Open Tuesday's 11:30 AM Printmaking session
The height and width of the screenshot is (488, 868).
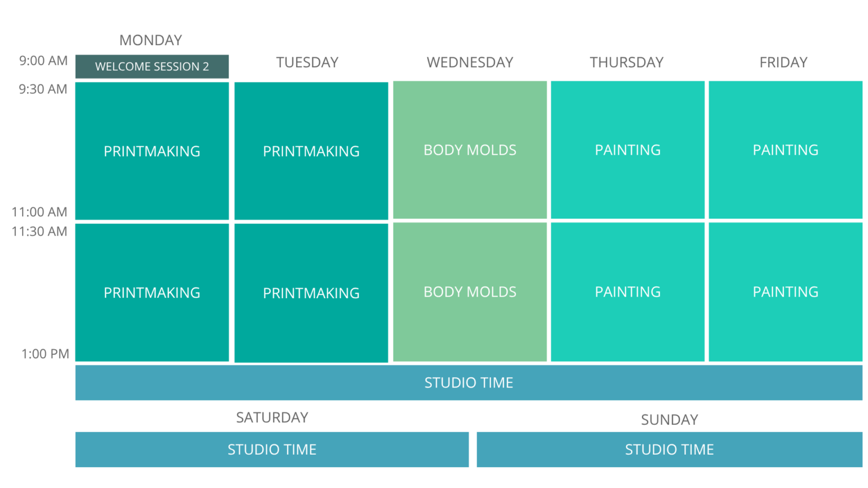[311, 293]
